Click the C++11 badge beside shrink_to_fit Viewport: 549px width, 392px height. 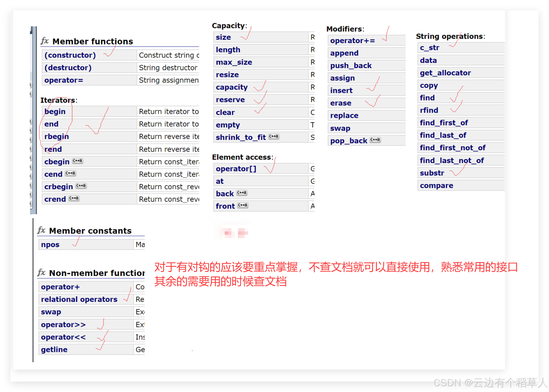(274, 136)
